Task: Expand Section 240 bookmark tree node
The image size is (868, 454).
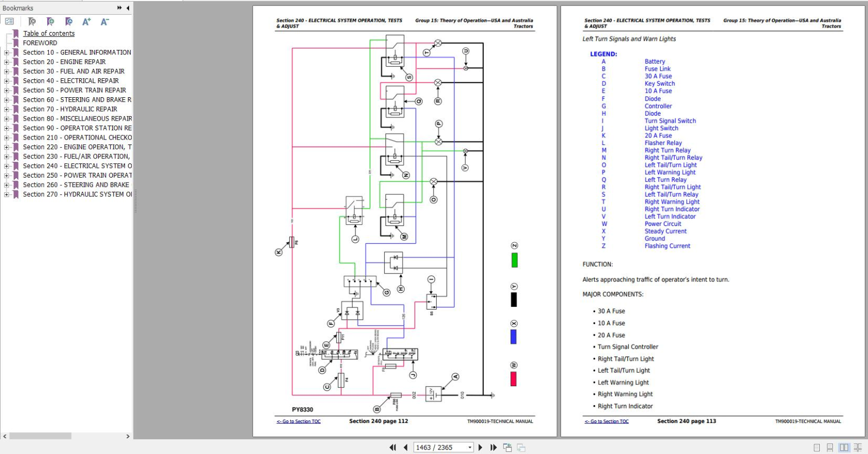Action: click(7, 166)
